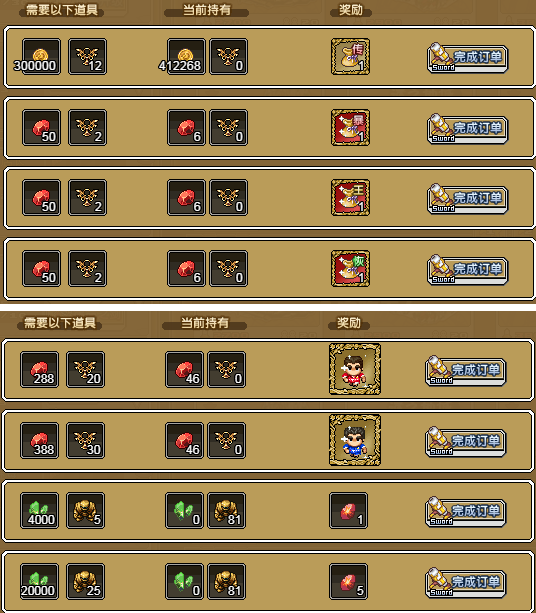Screen dimensions: 536x613
Task: Open the 恢 red reward bag icon
Action: [350, 269]
